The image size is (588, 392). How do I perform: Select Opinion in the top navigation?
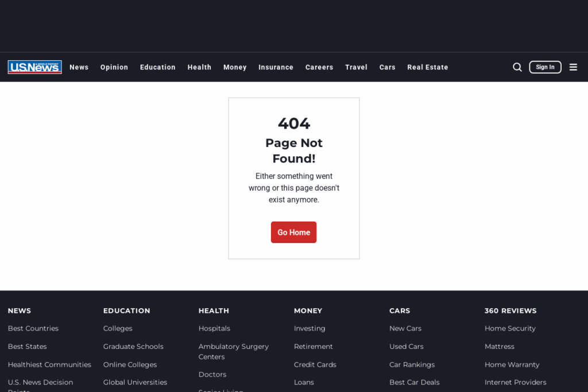[114, 67]
